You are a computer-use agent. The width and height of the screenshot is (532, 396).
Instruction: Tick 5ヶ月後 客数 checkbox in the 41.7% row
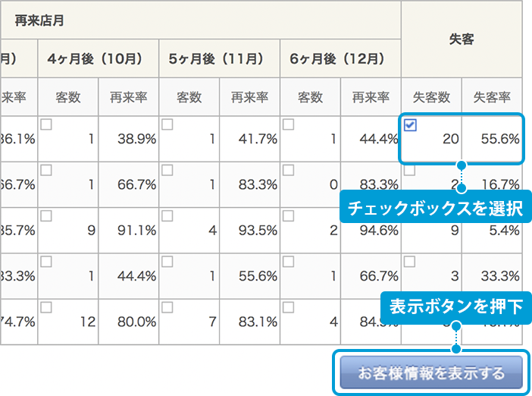pos(167,125)
